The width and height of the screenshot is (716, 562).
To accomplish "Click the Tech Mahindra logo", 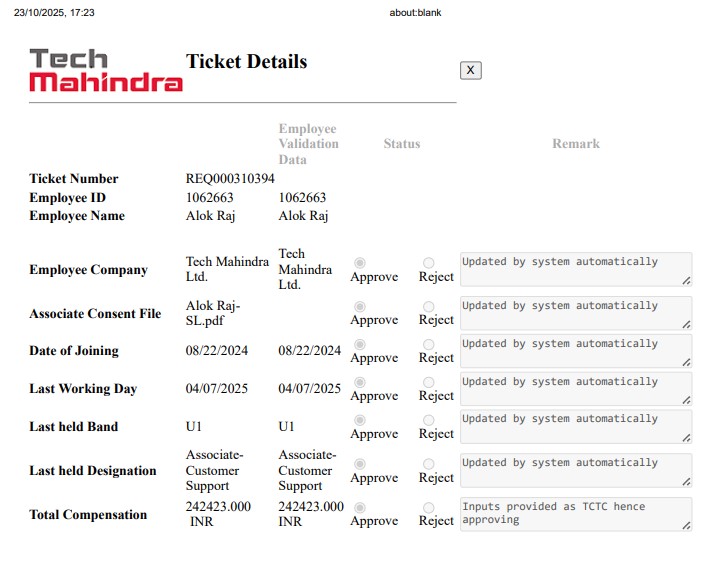I will pyautogui.click(x=106, y=70).
